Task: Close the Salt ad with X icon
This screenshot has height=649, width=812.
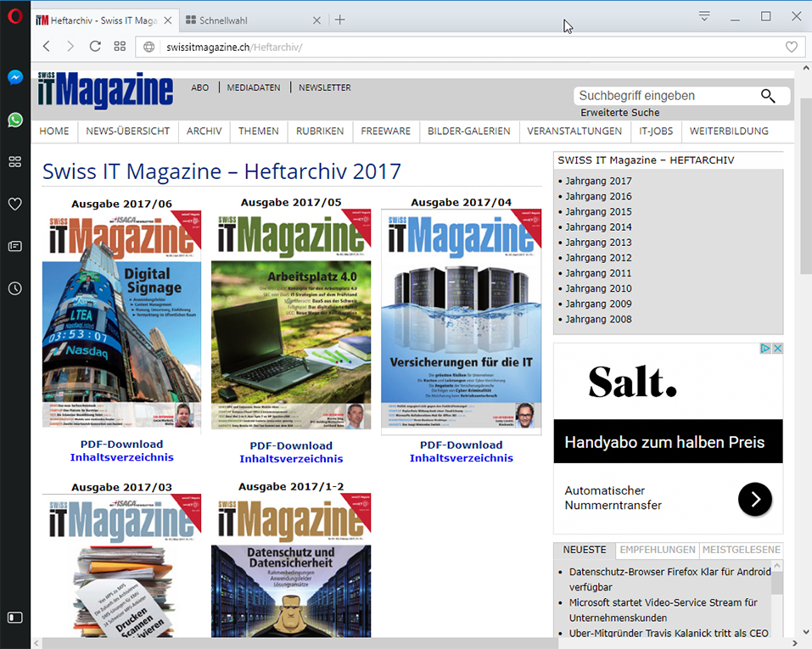Action: (x=777, y=348)
